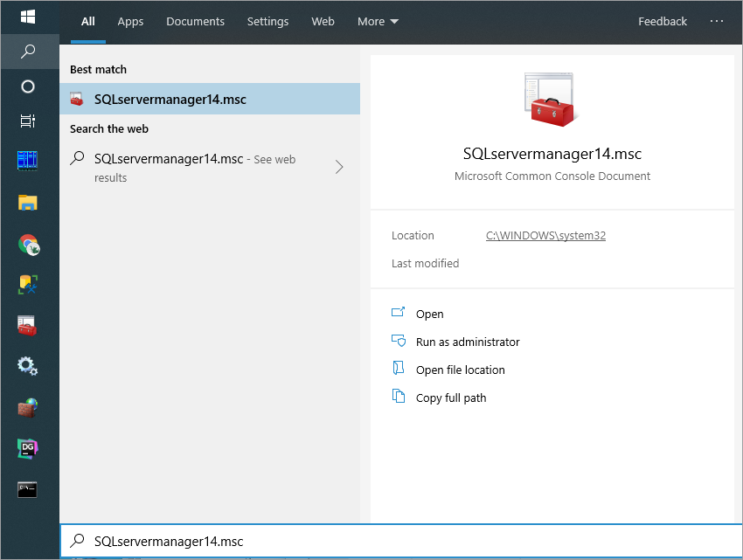Select the magnifier search icon in sidebar
The image size is (743, 560).
point(28,52)
